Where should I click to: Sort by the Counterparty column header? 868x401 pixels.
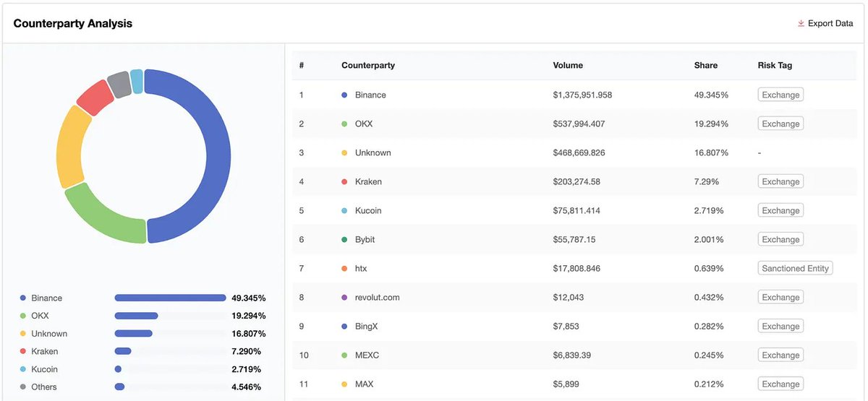[x=368, y=65]
